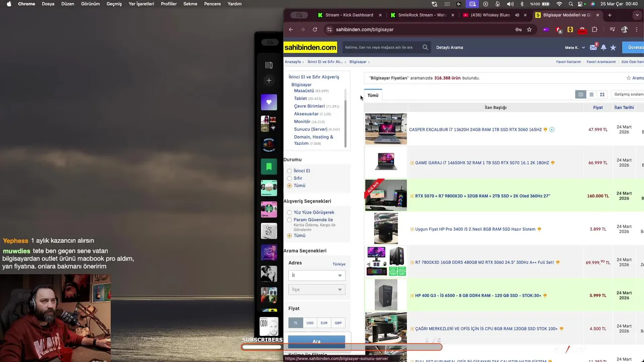Viewport: 644px width, 362px height.
Task: Switch to compact list view icon
Action: (591, 95)
